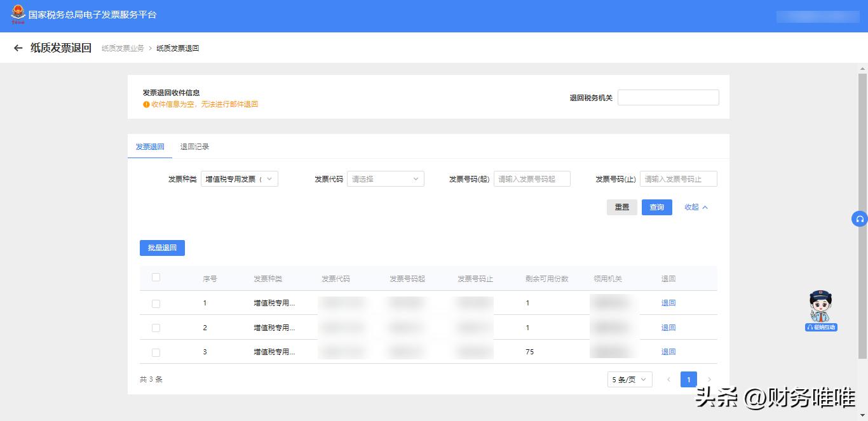Click the back arrow beside 纸质发票退回
The width and height of the screenshot is (868, 421).
17,48
